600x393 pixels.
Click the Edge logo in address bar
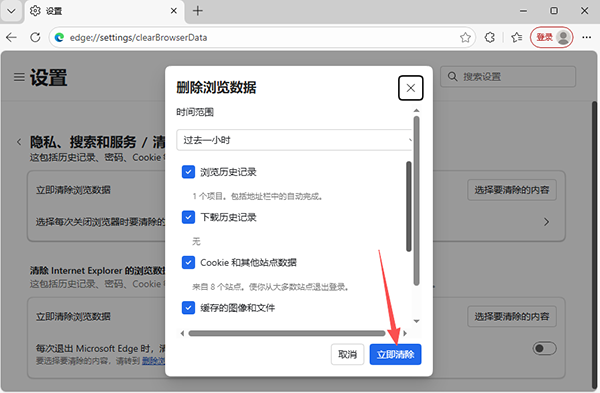(x=59, y=38)
